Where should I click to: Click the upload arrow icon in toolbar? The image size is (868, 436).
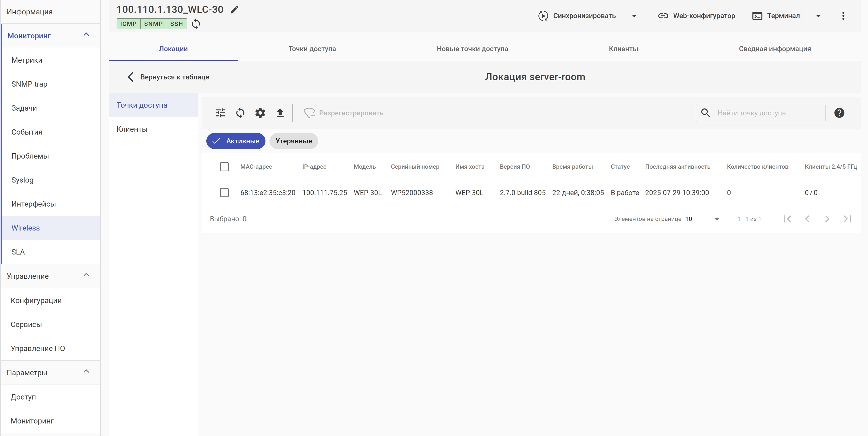point(280,113)
